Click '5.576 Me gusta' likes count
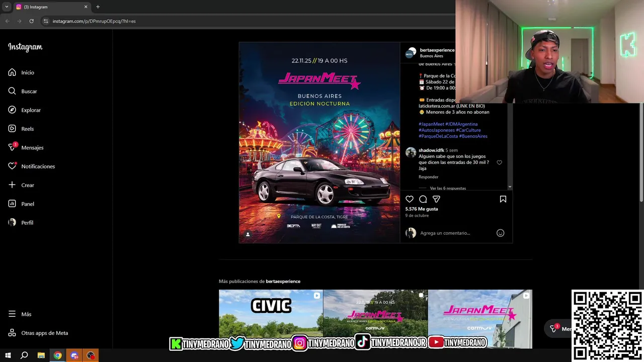This screenshot has width=644, height=362. [422, 209]
